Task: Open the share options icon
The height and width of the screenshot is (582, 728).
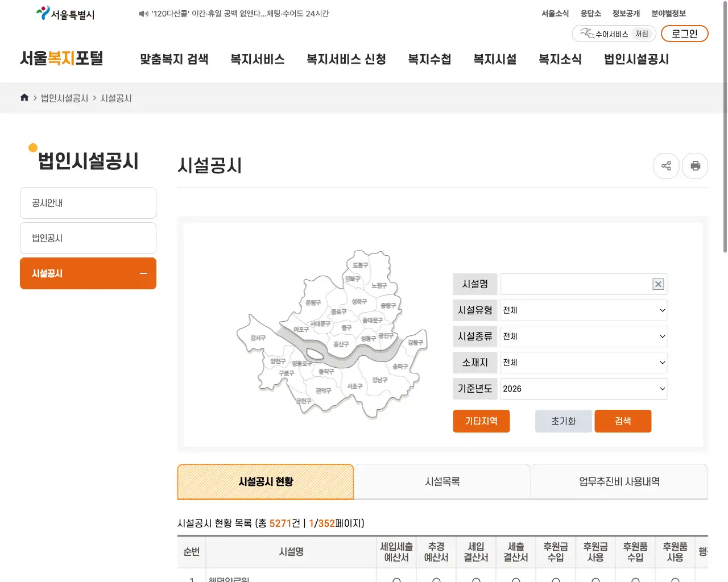Action: coord(667,166)
